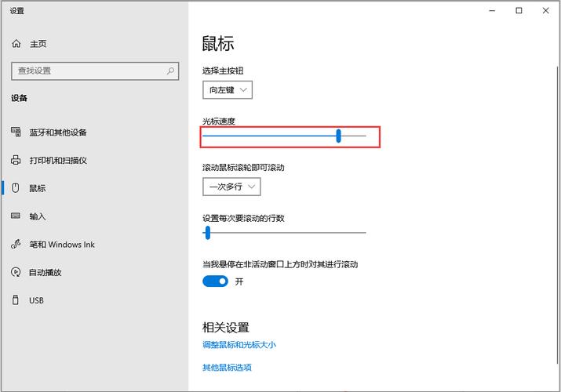
Task: Open the 主页 home page
Action: (38, 44)
